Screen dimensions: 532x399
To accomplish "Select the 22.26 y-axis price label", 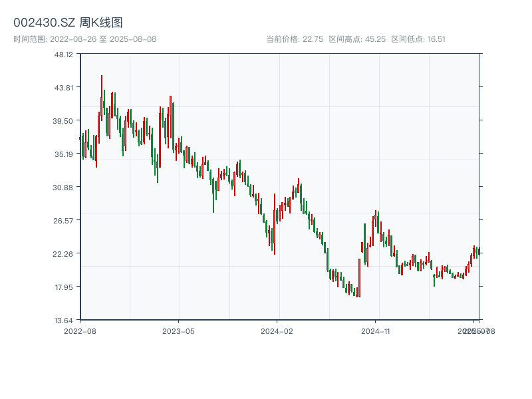I will pos(64,254).
